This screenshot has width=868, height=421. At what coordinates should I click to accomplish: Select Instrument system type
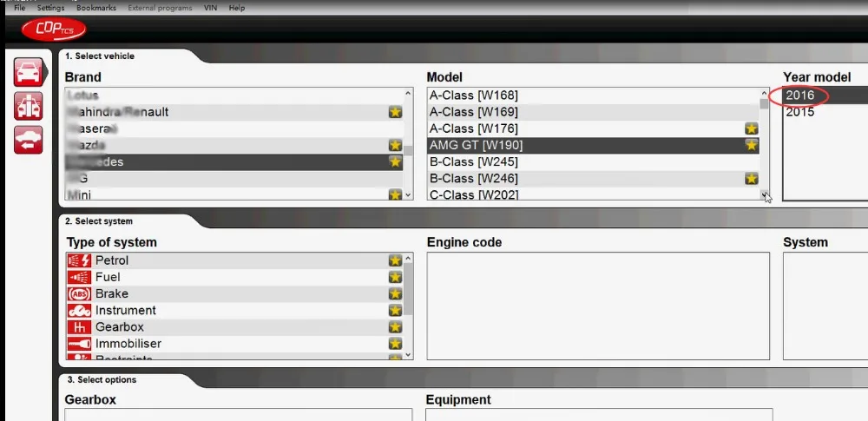tap(234, 310)
